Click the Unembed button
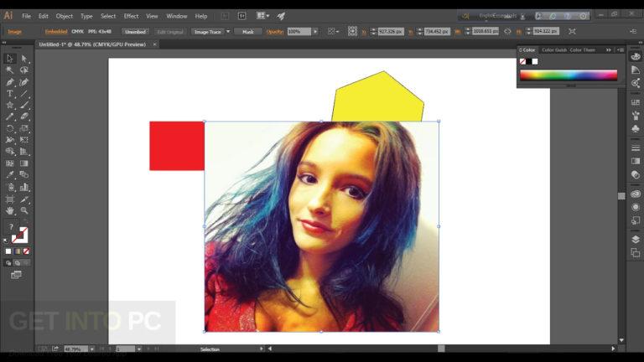 click(x=135, y=32)
